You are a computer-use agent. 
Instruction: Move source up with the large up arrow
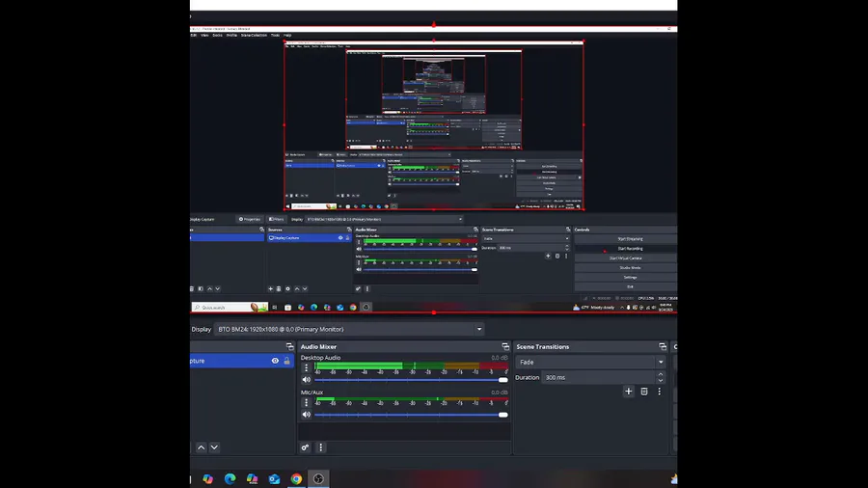[x=201, y=447]
